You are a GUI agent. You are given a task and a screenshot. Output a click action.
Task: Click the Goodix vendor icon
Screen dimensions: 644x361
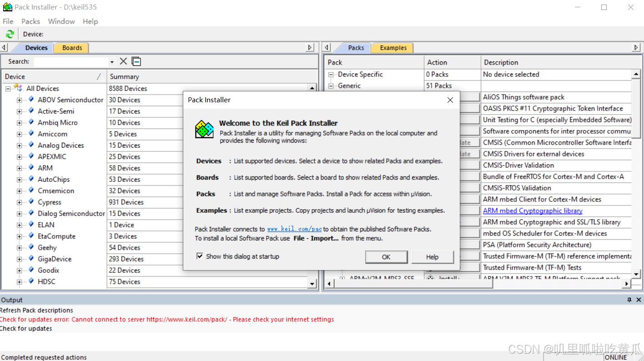(x=31, y=270)
